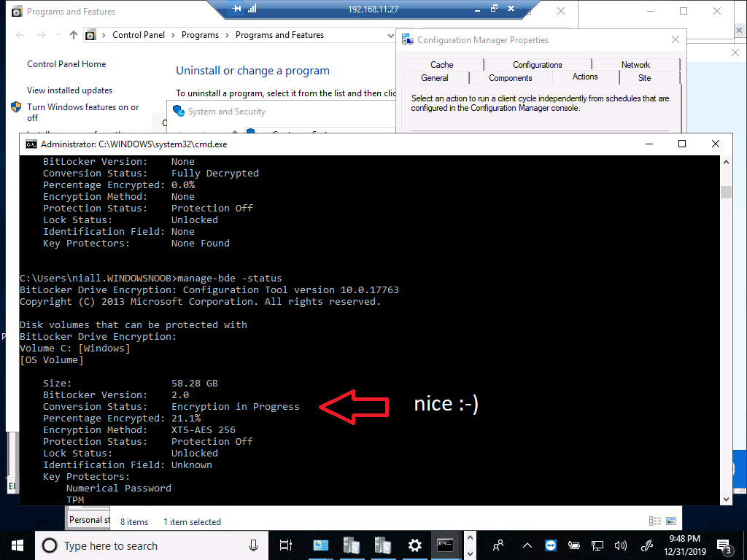Open the first server taskbar icon

coord(352,545)
